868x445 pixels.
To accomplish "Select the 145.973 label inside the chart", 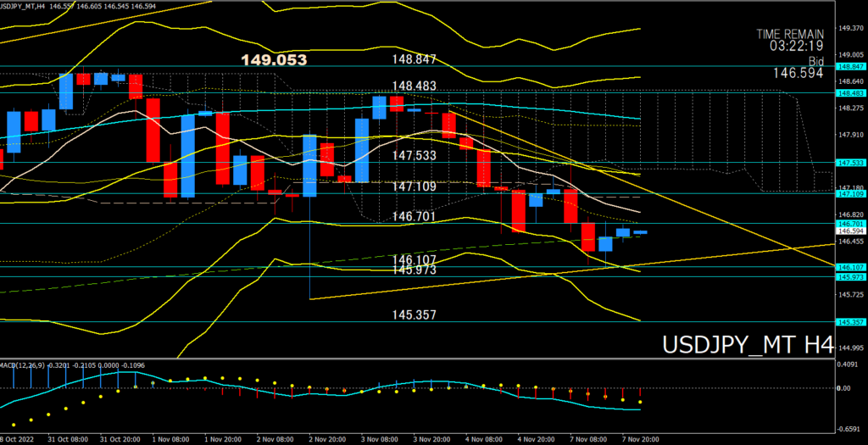I will pos(414,270).
